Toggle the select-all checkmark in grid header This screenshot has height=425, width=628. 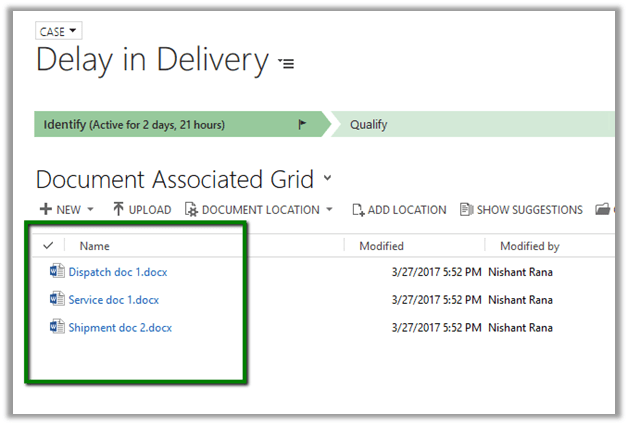tap(48, 246)
